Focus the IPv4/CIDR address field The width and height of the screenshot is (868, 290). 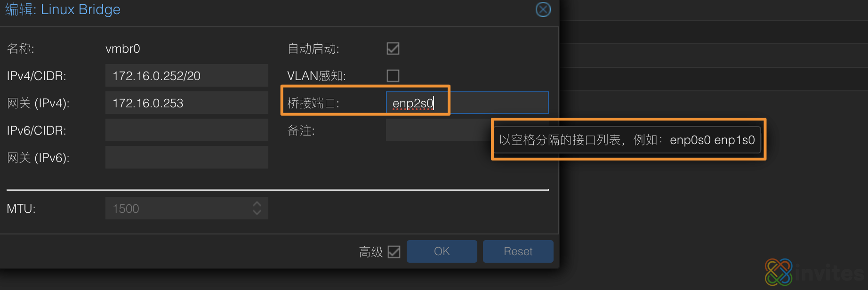[x=187, y=75]
